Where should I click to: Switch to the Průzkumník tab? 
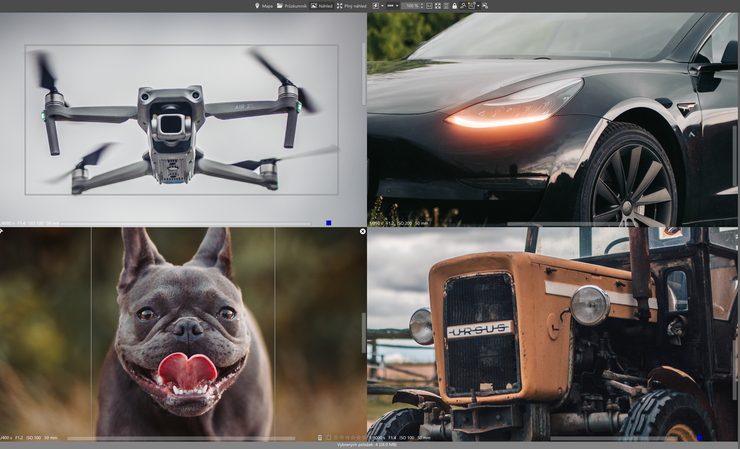pos(292,6)
